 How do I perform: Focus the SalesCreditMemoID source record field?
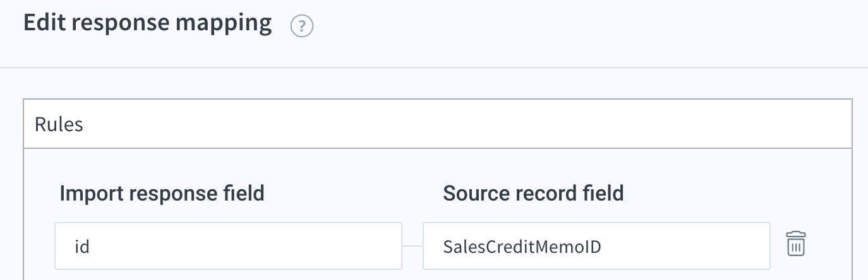coord(596,246)
